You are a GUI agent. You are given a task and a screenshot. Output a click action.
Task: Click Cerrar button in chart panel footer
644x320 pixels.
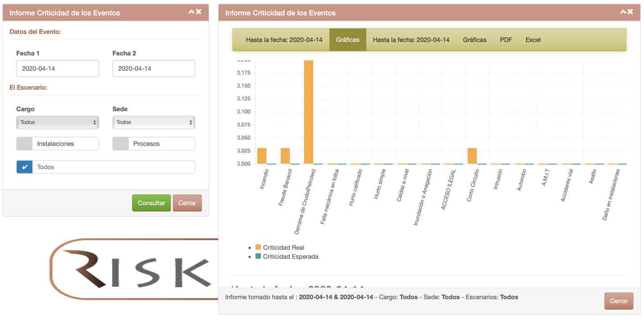point(618,301)
